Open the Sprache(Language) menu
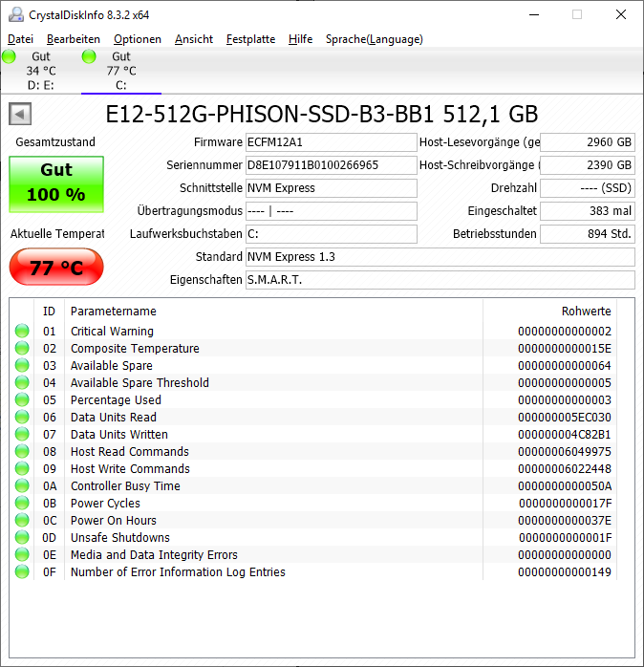The height and width of the screenshot is (667, 644). [x=374, y=39]
